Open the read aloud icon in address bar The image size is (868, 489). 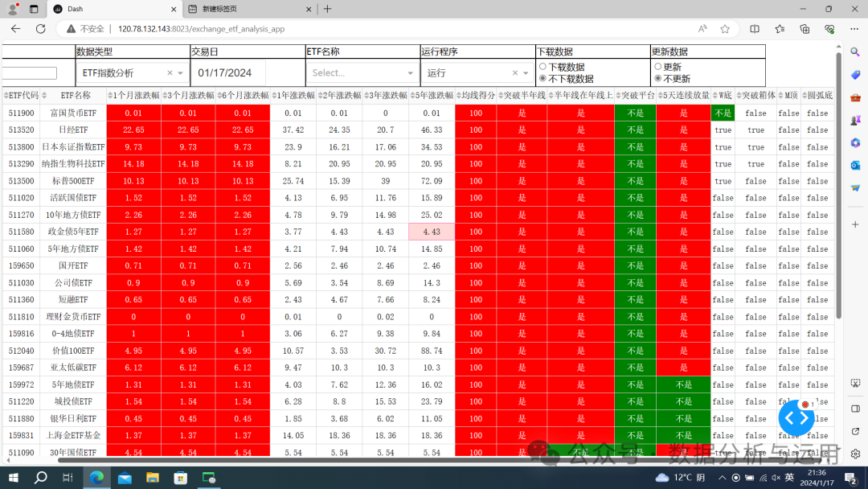[x=702, y=29]
